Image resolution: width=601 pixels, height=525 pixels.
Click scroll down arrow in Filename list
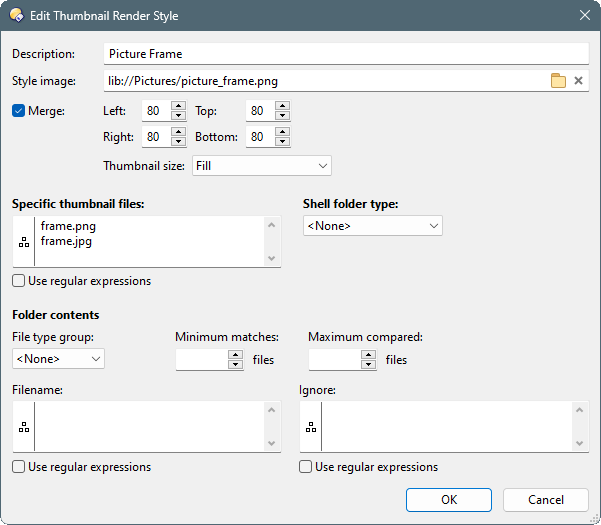[x=272, y=443]
